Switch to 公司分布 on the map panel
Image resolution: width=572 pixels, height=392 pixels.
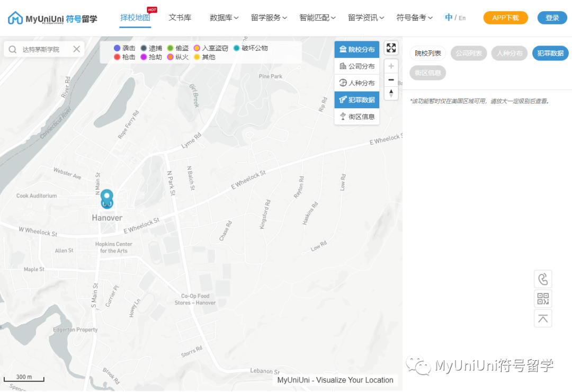(356, 66)
